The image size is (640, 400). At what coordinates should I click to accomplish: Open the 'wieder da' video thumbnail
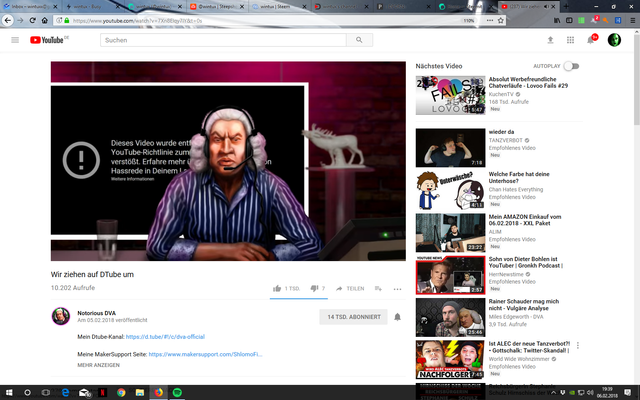tap(450, 148)
